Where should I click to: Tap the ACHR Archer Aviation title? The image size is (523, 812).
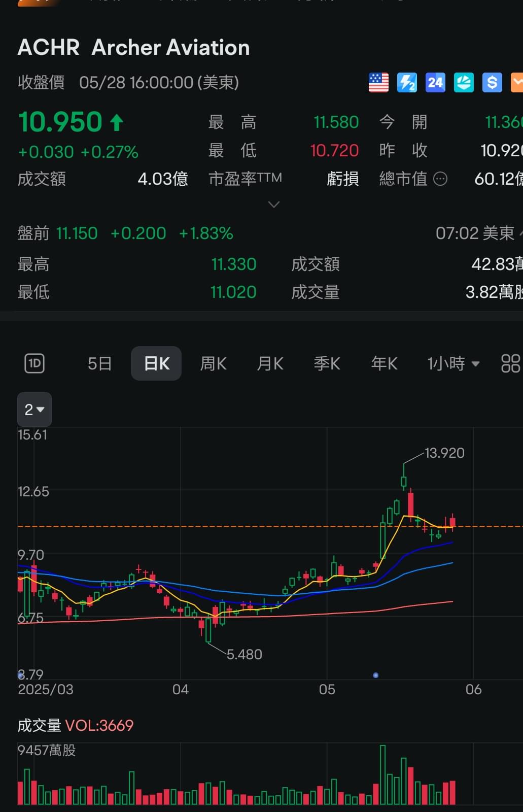click(x=134, y=48)
